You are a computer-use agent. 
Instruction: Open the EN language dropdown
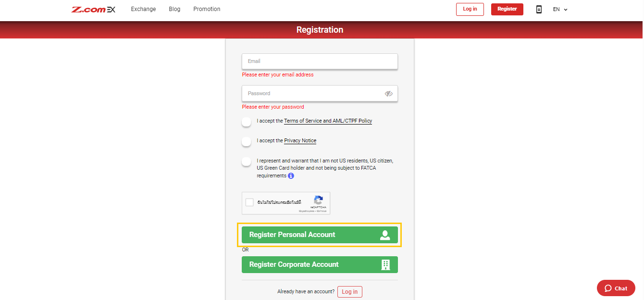559,9
